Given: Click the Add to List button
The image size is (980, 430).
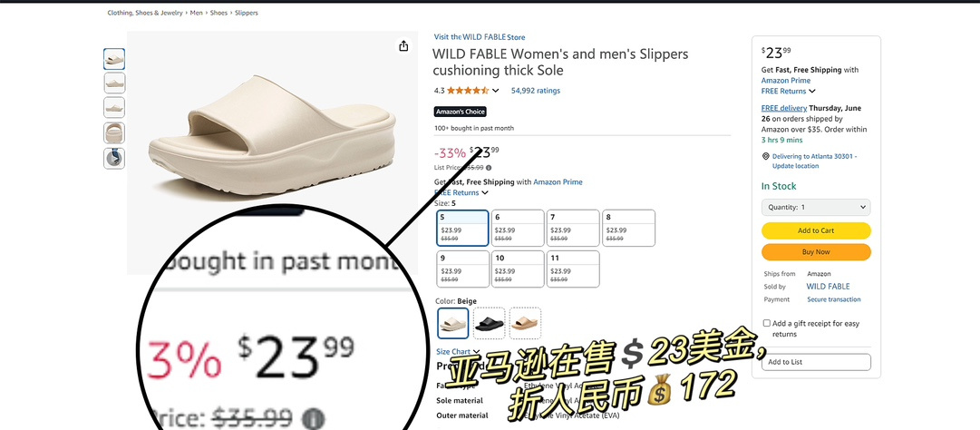Looking at the screenshot, I should [x=816, y=362].
